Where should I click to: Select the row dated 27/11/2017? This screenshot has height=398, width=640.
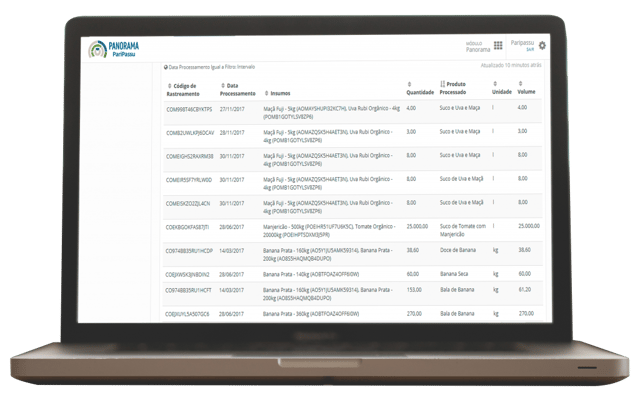click(353, 112)
